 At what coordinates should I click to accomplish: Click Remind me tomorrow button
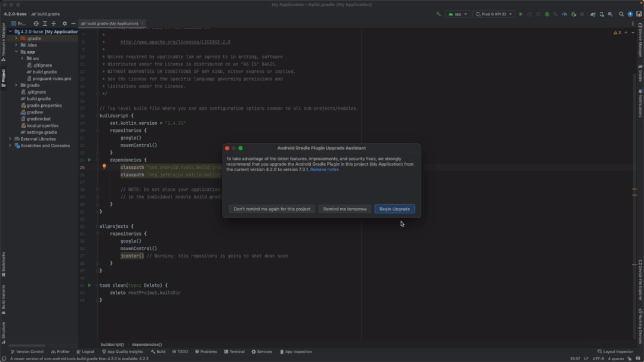(345, 209)
